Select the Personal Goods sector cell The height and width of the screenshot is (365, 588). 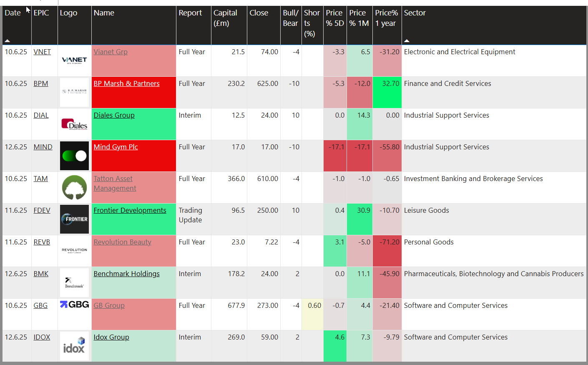coord(494,251)
